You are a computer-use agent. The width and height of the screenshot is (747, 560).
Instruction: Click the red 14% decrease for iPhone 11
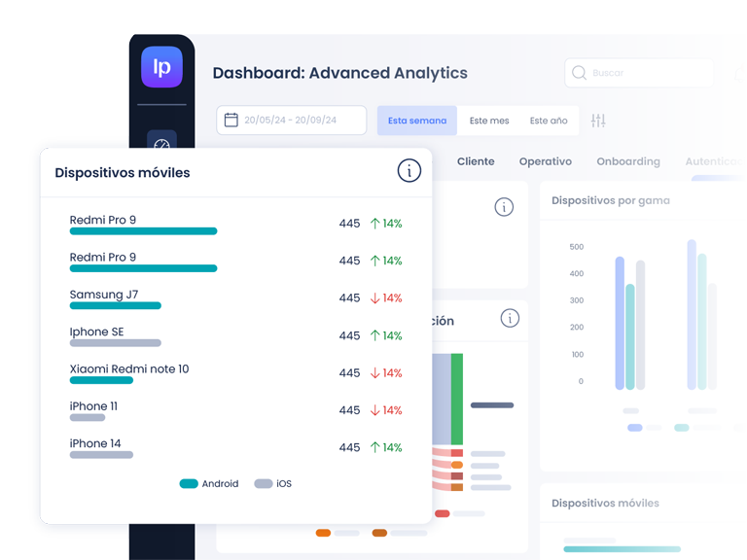386,410
